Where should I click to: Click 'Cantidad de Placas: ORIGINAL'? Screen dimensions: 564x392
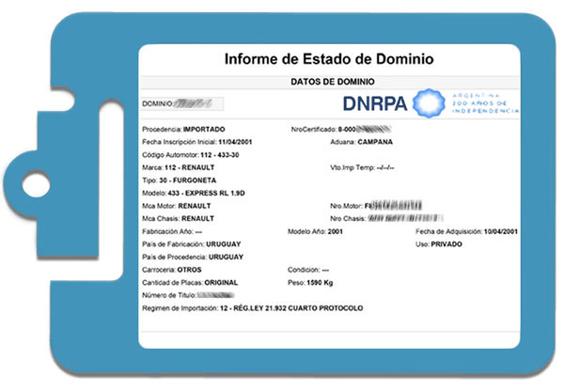[190, 283]
